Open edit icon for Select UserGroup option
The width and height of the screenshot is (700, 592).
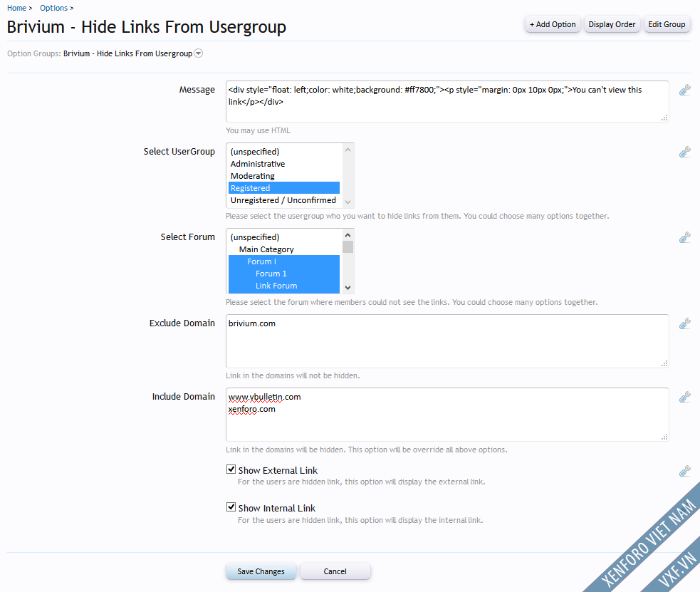click(x=685, y=152)
